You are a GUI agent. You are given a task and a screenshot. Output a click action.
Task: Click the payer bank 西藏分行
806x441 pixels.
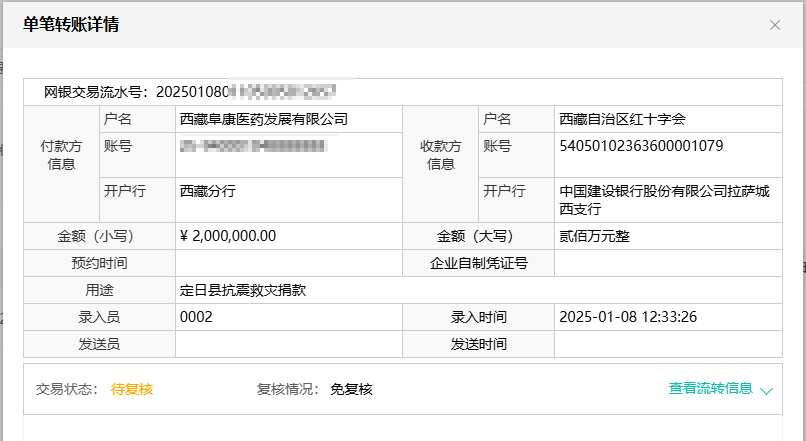tap(207, 190)
